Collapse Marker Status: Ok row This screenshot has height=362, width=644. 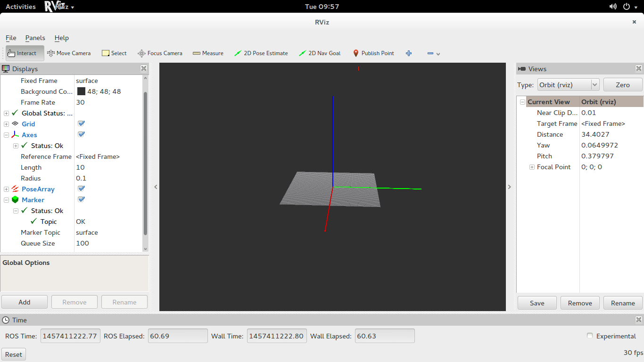[x=16, y=211]
